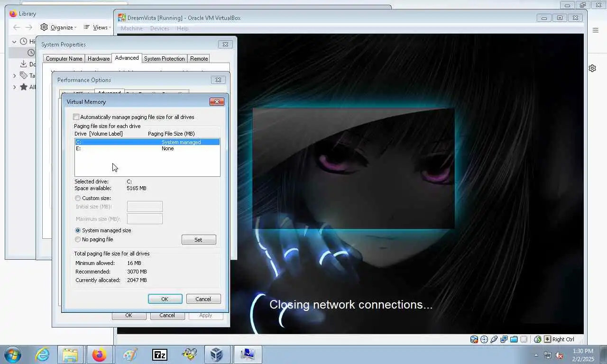Click the network icon in the system tray

(548, 355)
